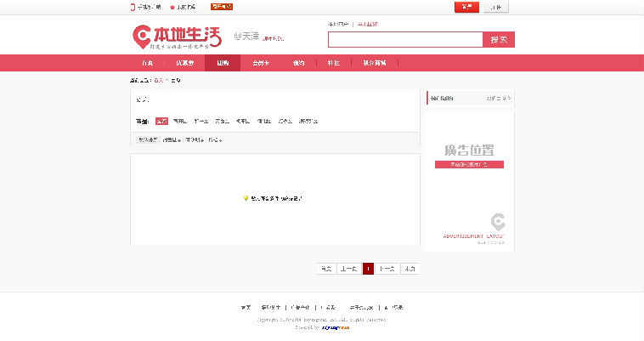Click the more link in the sidebar header
This screenshot has height=341, width=644.
[498, 99]
